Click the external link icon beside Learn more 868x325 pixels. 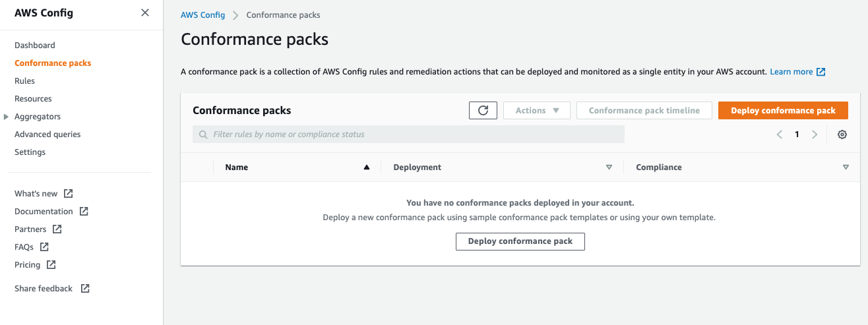click(x=821, y=72)
